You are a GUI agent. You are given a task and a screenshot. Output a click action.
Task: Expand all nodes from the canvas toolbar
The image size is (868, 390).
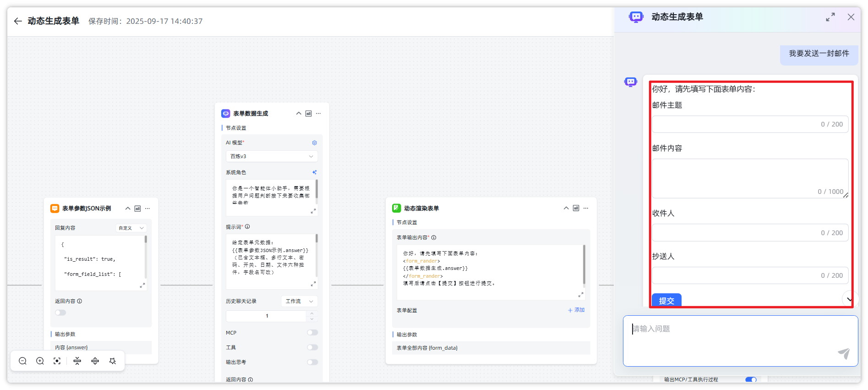click(x=95, y=361)
